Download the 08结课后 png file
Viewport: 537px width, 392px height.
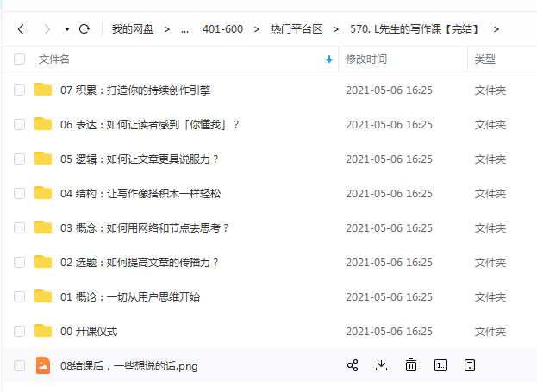[381, 365]
